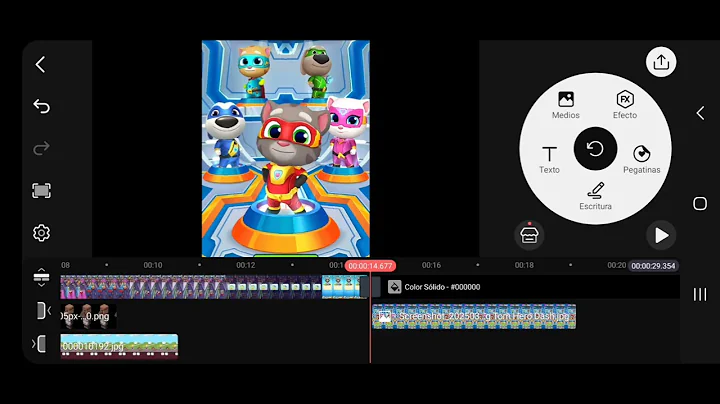Redo the last undone edit

(41, 148)
